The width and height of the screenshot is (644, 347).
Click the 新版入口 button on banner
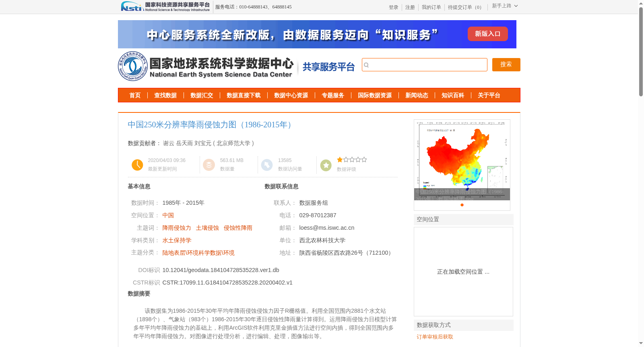tap(488, 34)
